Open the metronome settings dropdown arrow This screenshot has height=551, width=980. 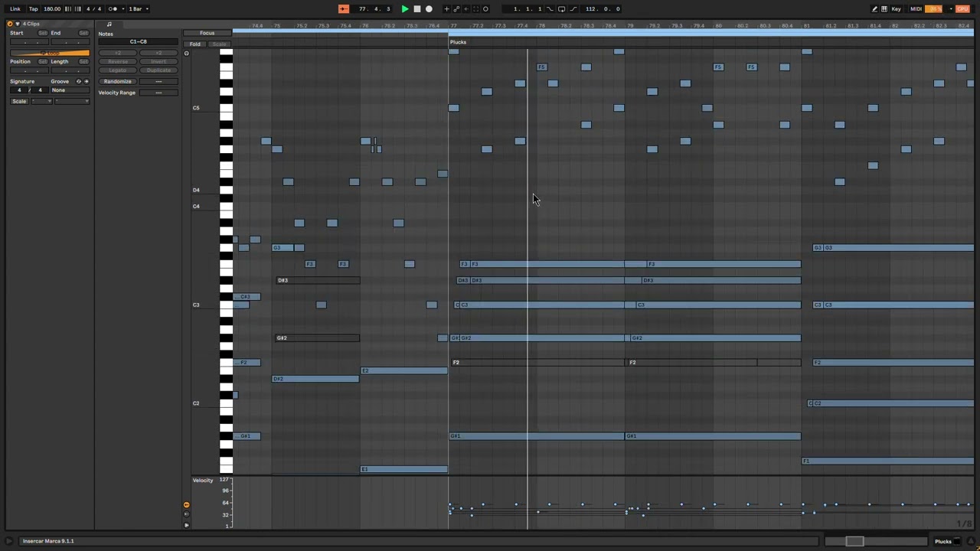click(123, 9)
